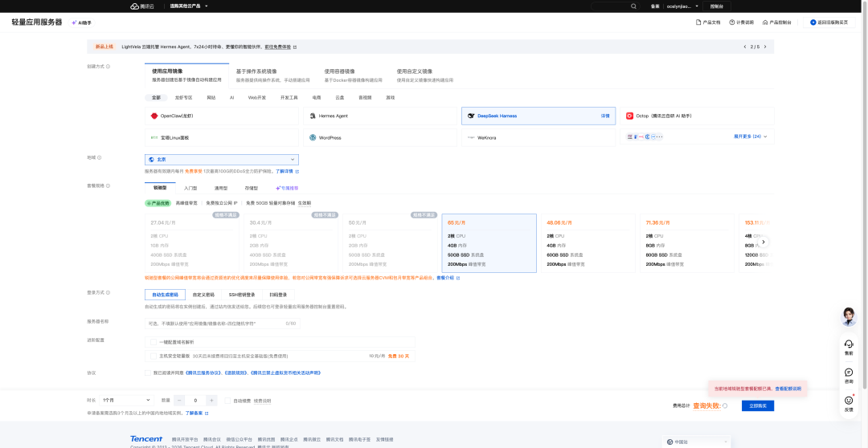Viewport: 868px width, 448px height.
Task: Open the 1个月 duration dropdown
Action: [x=127, y=400]
